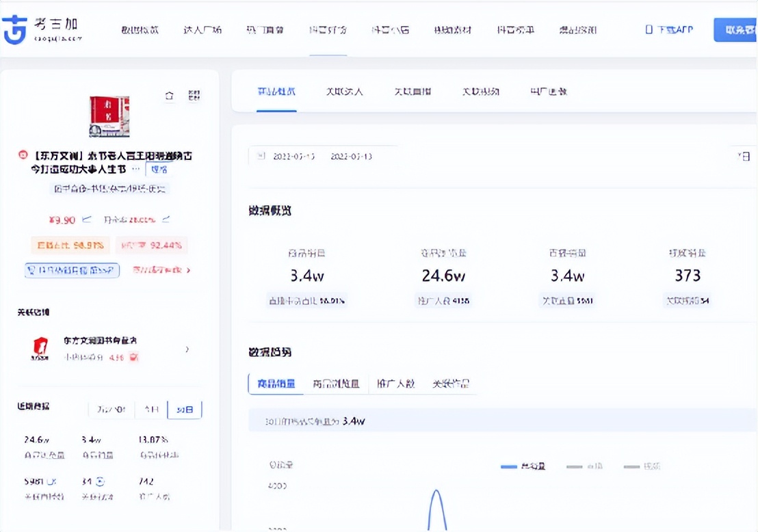Click the 东方文澜 shop logo

click(40, 348)
